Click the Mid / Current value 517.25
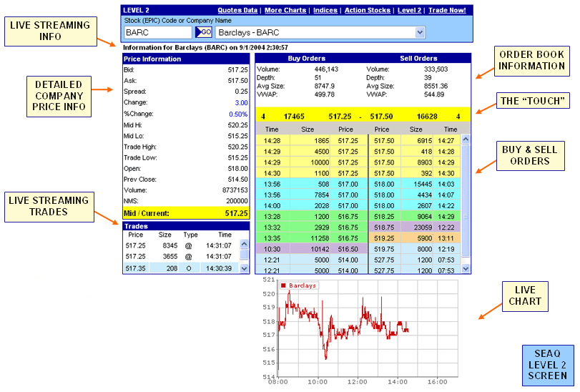This screenshot has height=392, width=580. pos(237,213)
